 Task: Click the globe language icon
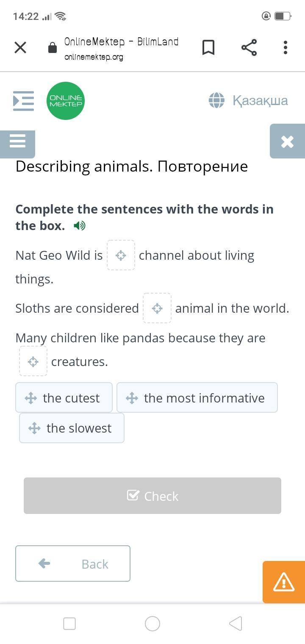[x=216, y=100]
